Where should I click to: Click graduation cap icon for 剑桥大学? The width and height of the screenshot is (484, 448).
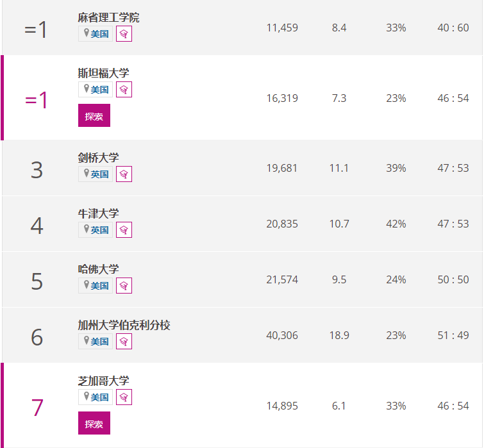click(124, 174)
